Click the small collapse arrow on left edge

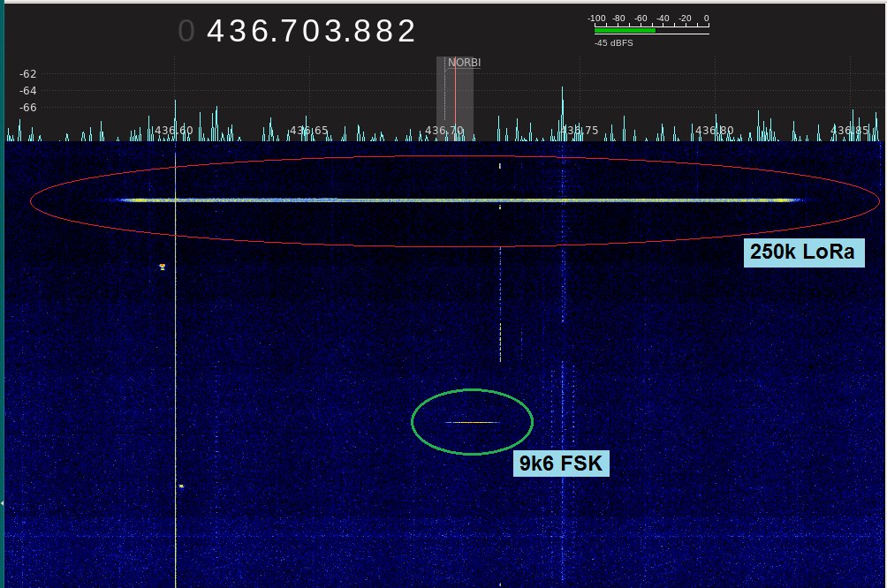pos(3,502)
